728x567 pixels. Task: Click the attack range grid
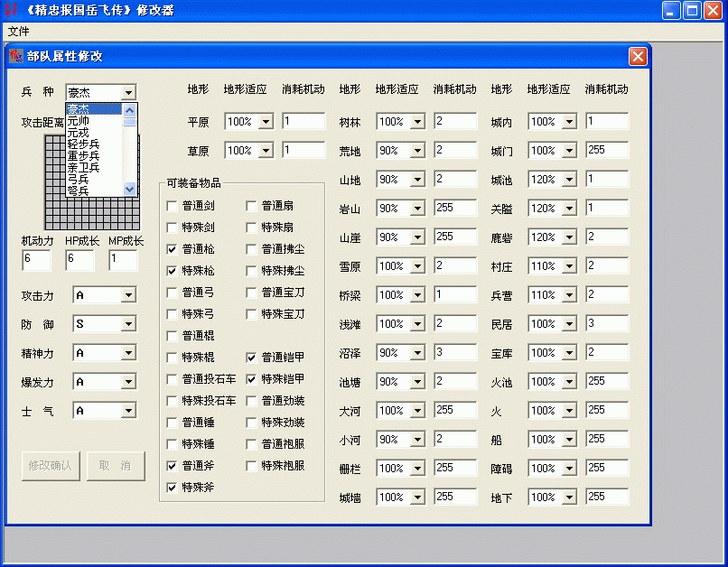click(92, 213)
